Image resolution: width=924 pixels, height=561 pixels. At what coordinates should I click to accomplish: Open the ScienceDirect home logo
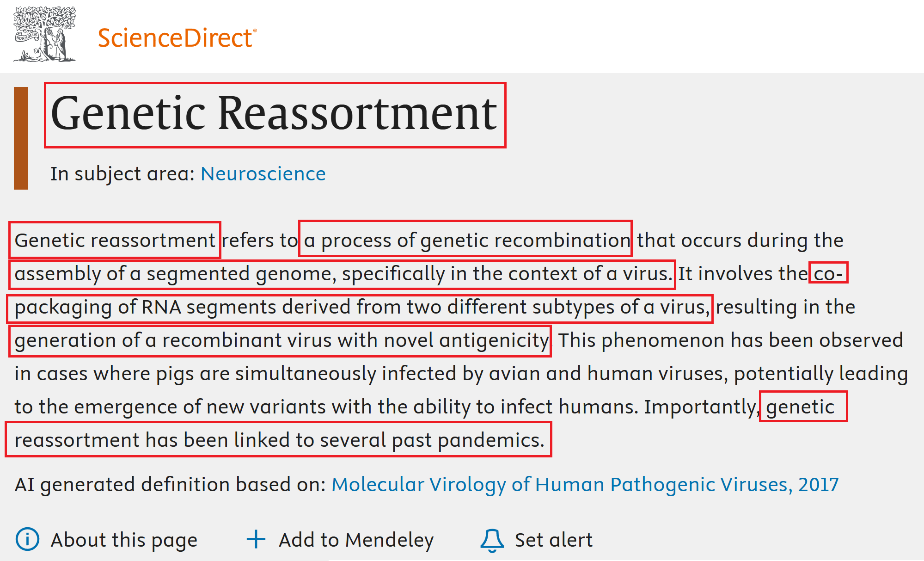tap(177, 38)
